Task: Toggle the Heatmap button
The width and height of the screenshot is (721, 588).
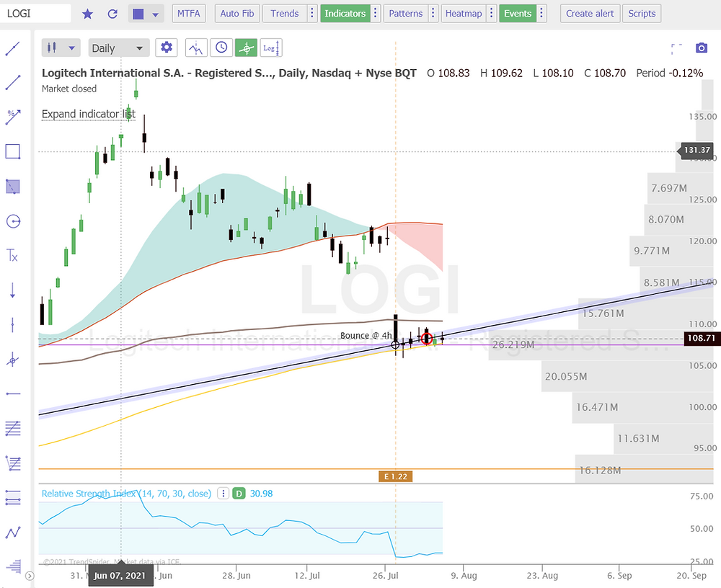Action: (464, 14)
